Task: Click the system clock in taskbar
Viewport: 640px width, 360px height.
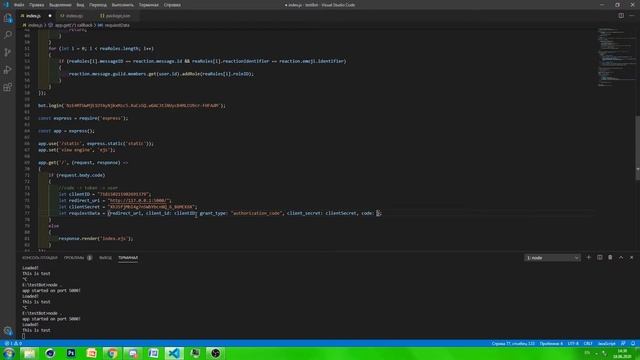Action: point(622,353)
